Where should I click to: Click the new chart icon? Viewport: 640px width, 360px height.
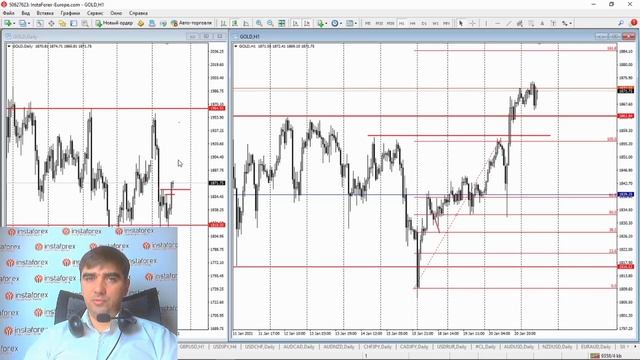8,23
